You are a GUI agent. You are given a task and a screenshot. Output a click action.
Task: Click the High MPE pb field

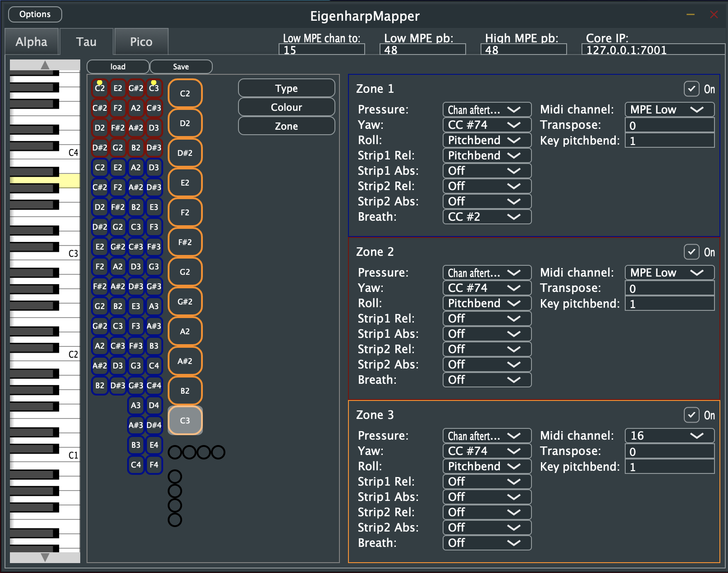point(524,50)
